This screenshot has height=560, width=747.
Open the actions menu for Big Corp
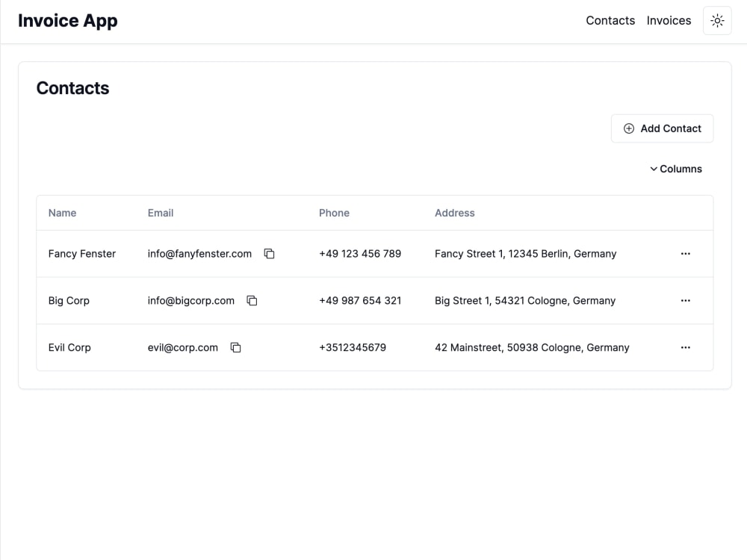[x=686, y=300]
